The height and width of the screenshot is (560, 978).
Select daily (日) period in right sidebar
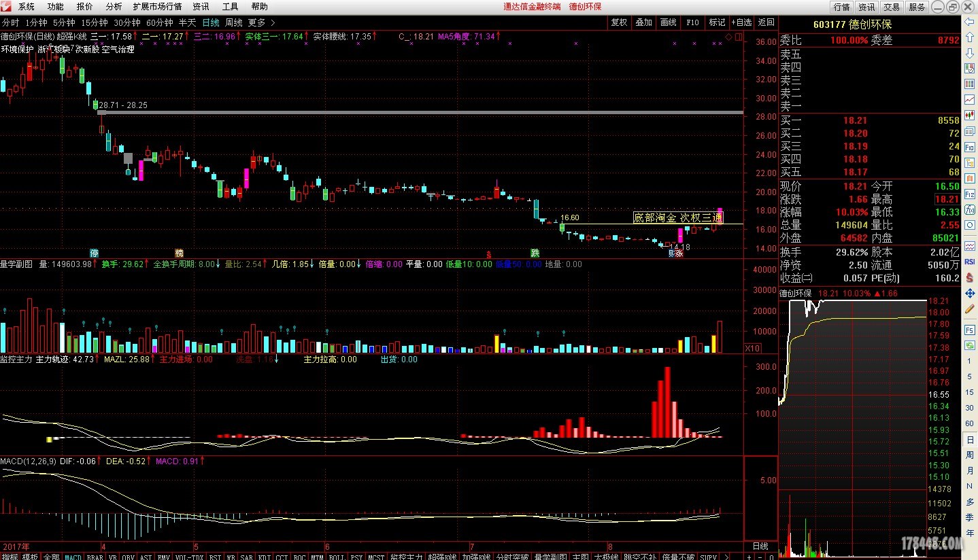coord(970,440)
